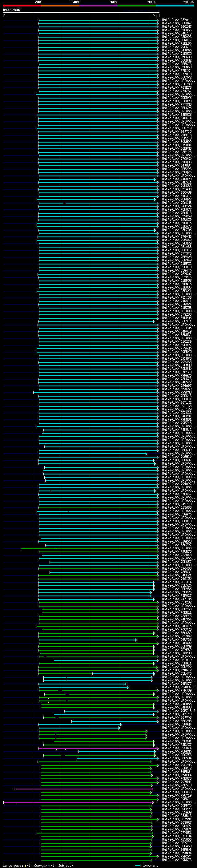Select hit label UniRef100_C7YMI3
The image size is (197, 868).
tap(177, 74)
